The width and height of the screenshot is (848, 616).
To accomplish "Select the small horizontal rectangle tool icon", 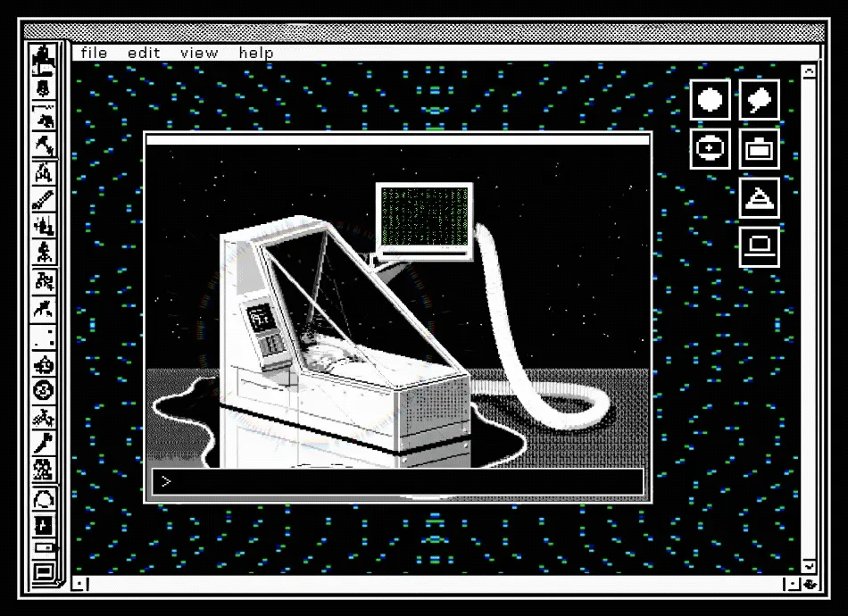I will point(44,548).
